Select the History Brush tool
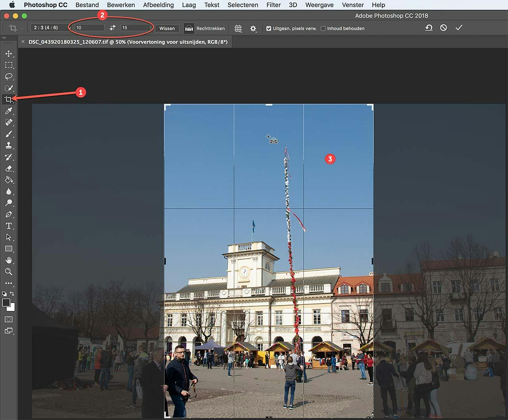 [x=9, y=157]
